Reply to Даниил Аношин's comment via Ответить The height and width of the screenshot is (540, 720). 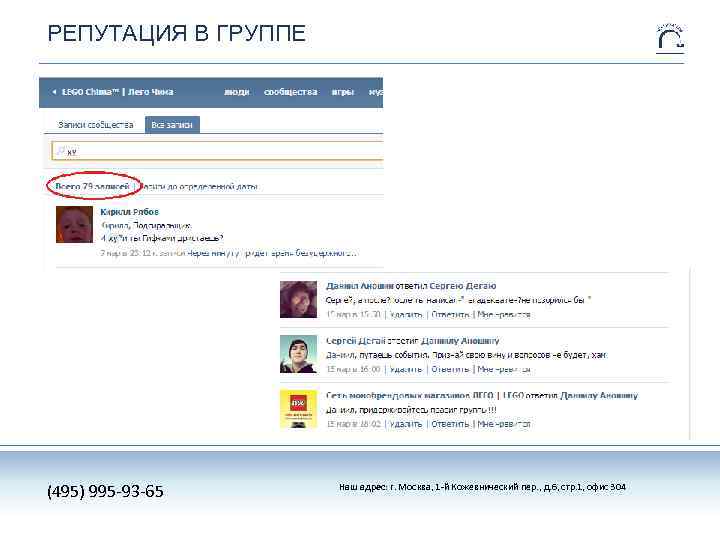pos(450,315)
